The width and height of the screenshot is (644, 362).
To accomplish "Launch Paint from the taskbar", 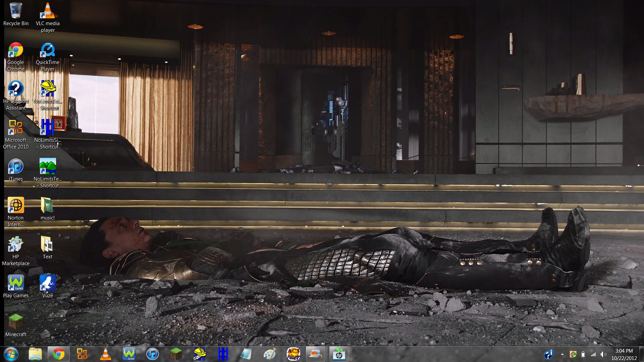I will [x=270, y=354].
